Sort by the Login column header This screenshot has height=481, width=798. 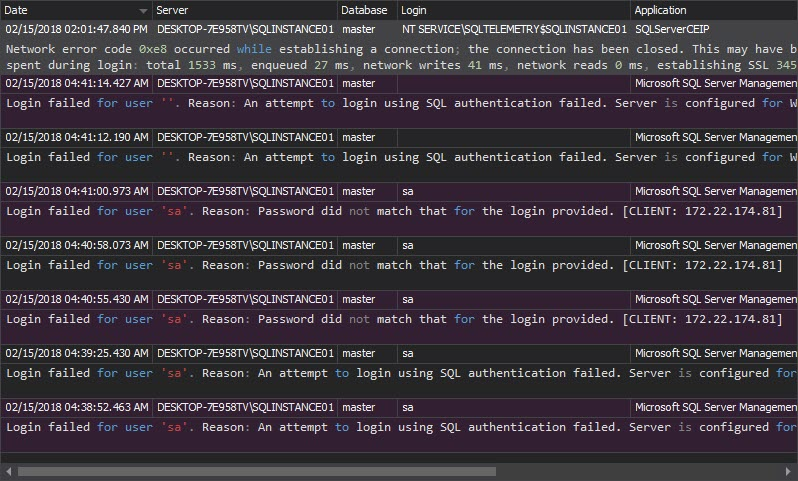[514, 10]
